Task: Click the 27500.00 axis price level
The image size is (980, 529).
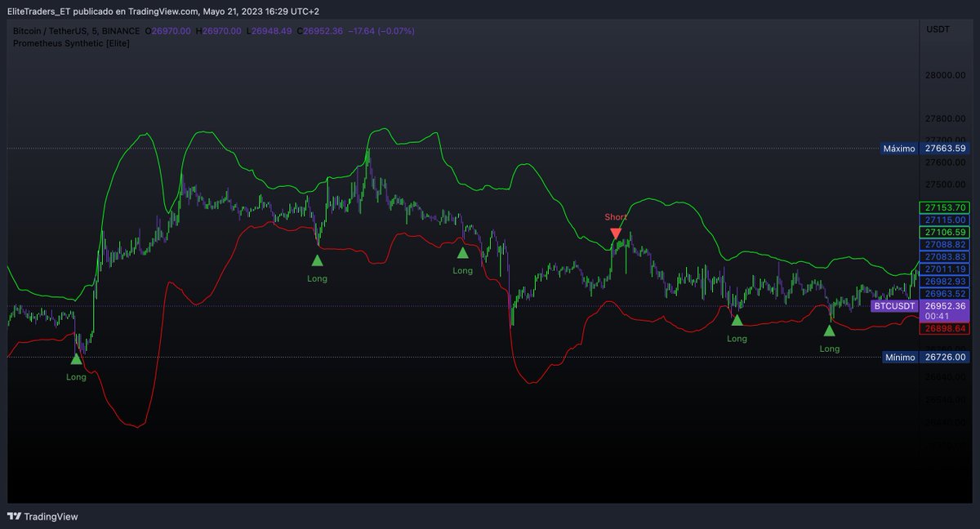Action: pyautogui.click(x=946, y=184)
